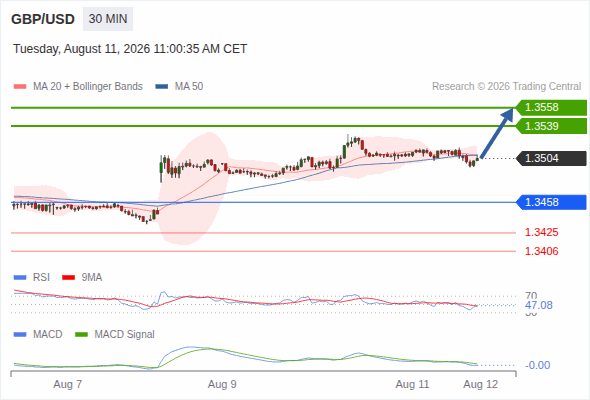Click the MA 50 blue legend swatch
This screenshot has height=400, width=590.
tap(162, 87)
